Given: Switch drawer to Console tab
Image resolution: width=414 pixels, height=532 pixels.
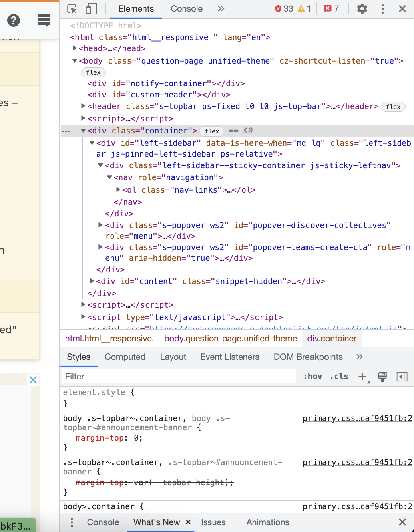Looking at the screenshot, I should [x=103, y=522].
